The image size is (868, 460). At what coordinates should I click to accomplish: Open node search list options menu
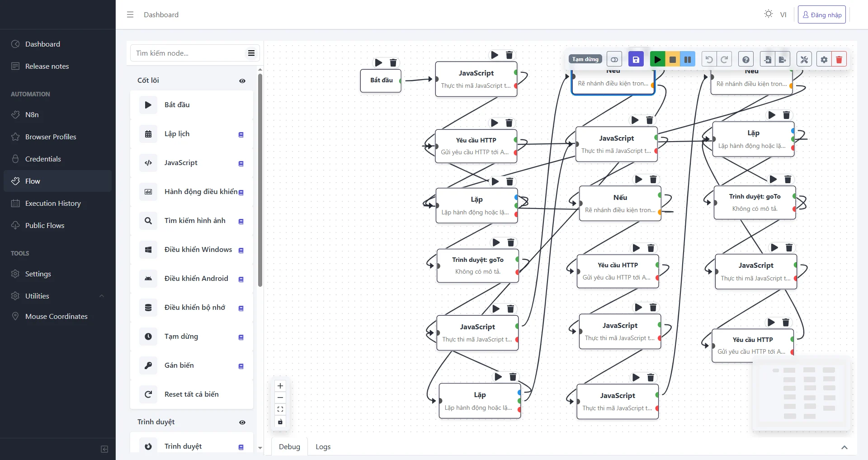(x=251, y=53)
